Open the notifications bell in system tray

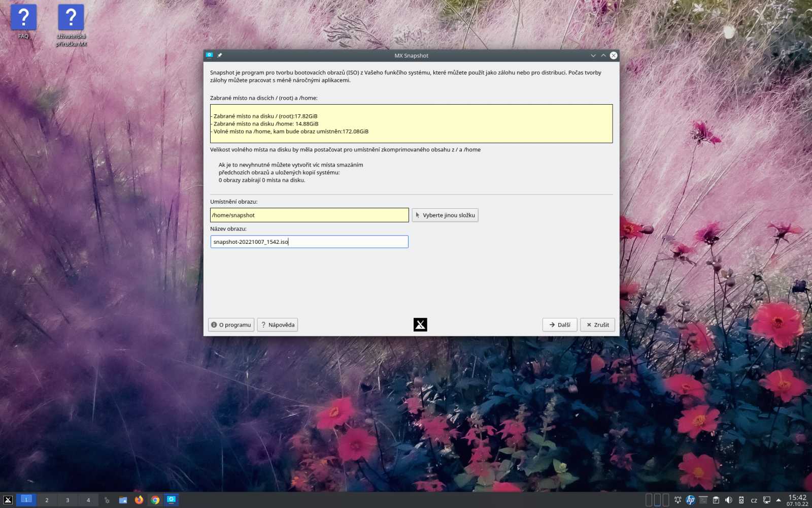point(678,500)
